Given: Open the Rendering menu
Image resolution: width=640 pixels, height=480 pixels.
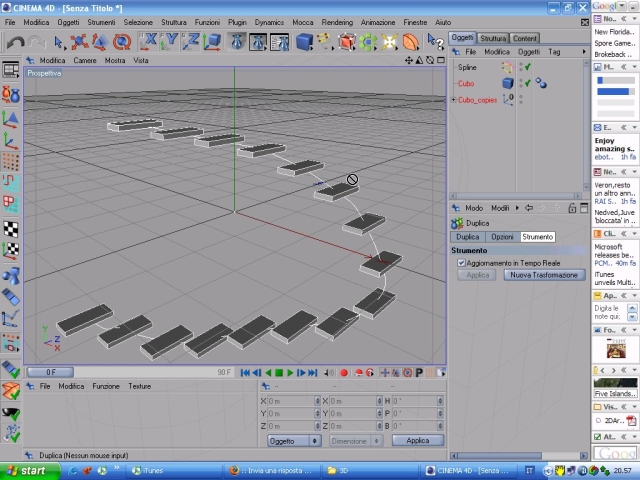Looking at the screenshot, I should 337,22.
